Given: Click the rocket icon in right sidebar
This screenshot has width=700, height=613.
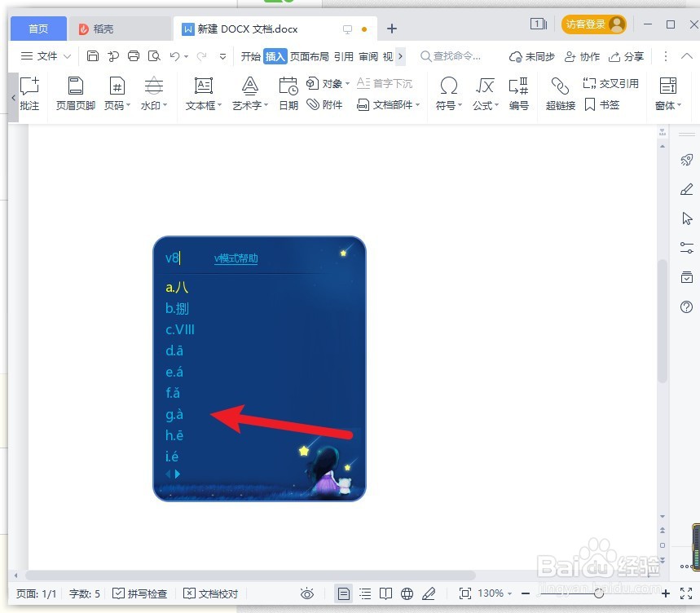Looking at the screenshot, I should tap(687, 160).
